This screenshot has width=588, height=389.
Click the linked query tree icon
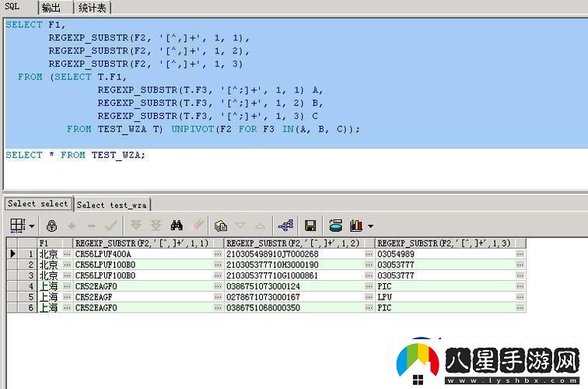click(285, 226)
